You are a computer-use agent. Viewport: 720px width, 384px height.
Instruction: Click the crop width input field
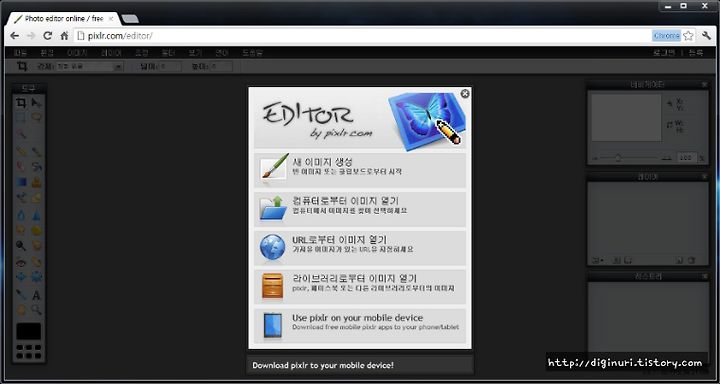click(x=170, y=67)
